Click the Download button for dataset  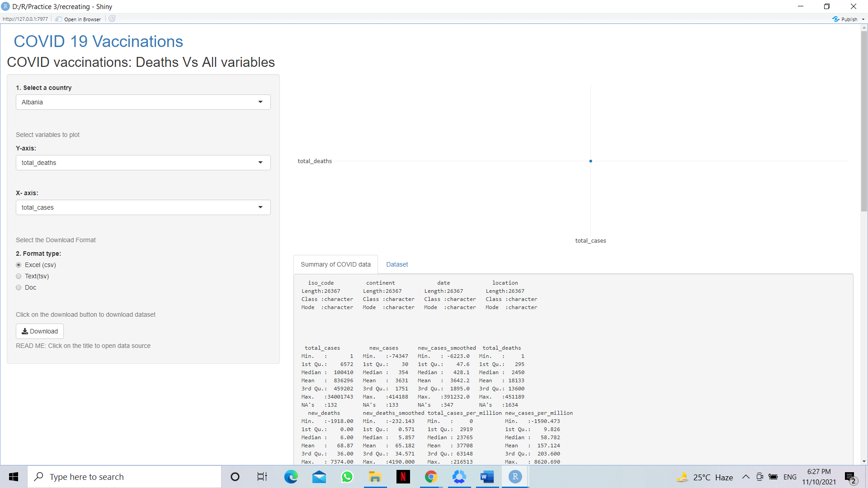tap(39, 331)
